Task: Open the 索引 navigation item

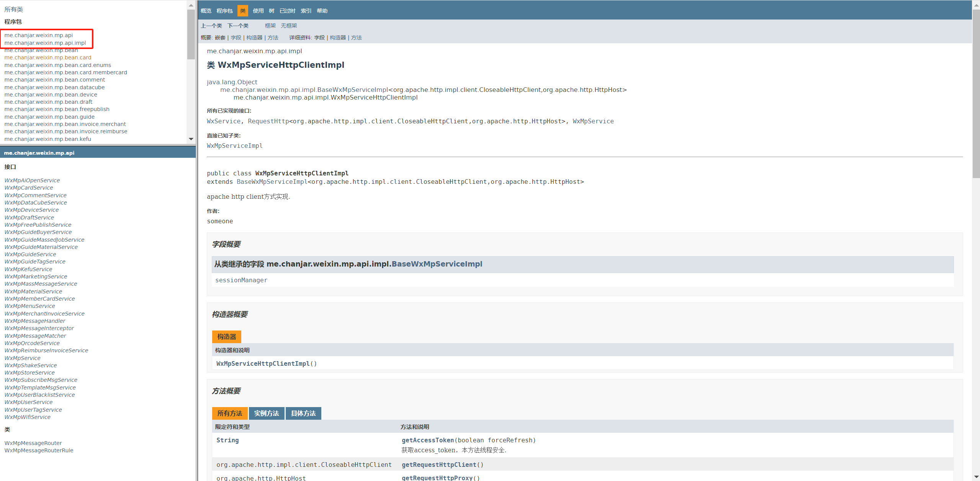Action: coord(306,11)
